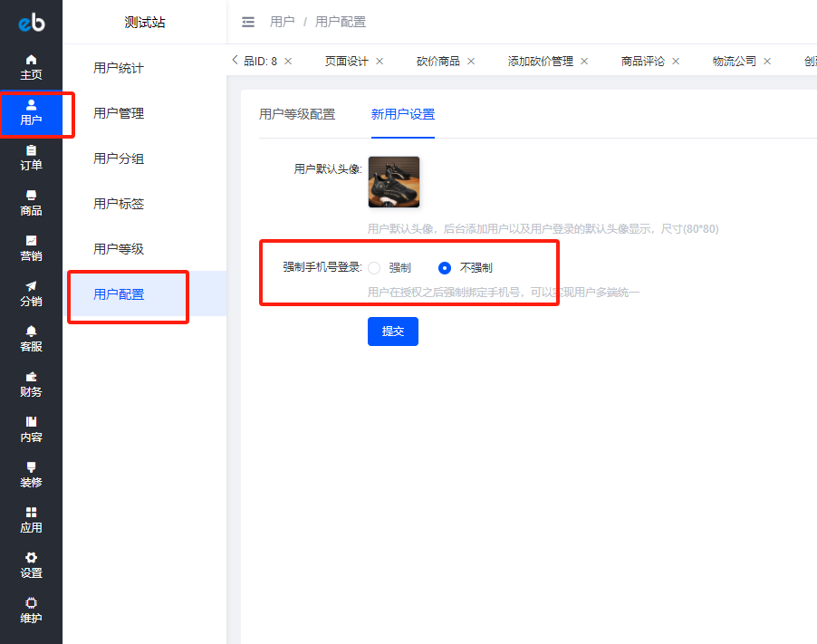Image resolution: width=817 pixels, height=644 pixels.
Task: Open 用户管理 in the submenu
Action: click(x=119, y=113)
